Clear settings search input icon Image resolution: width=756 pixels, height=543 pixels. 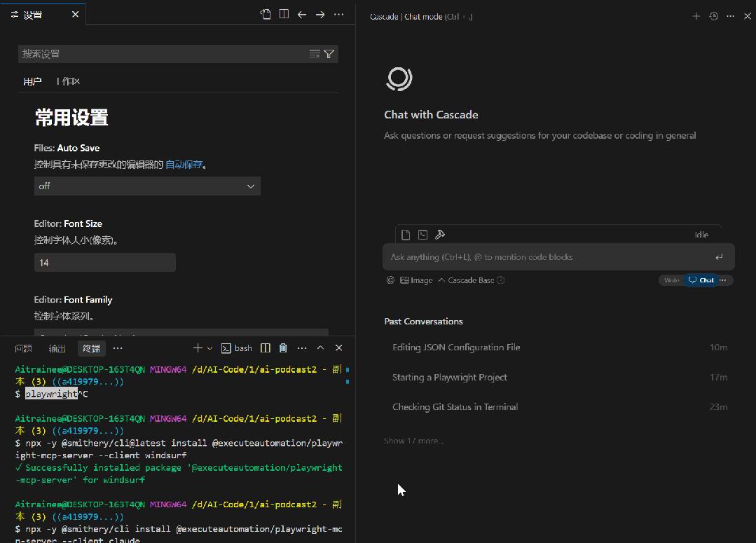pyautogui.click(x=315, y=54)
